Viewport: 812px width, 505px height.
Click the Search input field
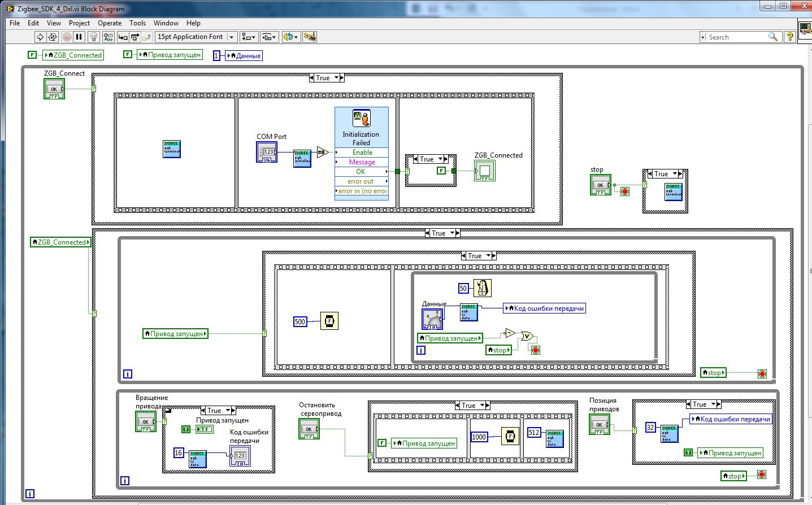click(x=736, y=37)
